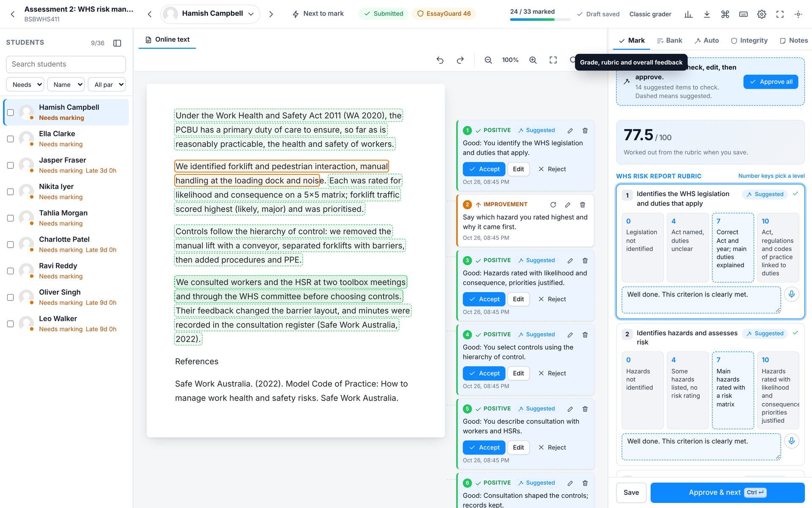Viewport: 812px width, 508px height.
Task: Open the Auto tab
Action: 707,41
